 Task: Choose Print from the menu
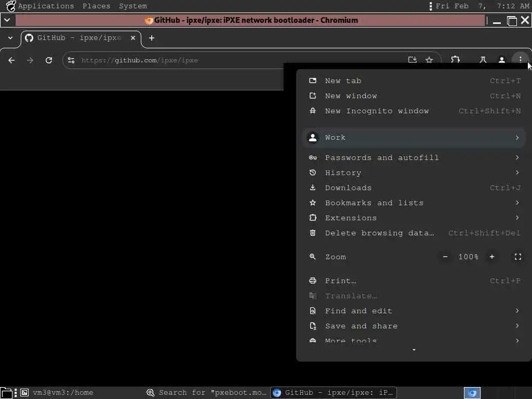[x=414, y=281]
